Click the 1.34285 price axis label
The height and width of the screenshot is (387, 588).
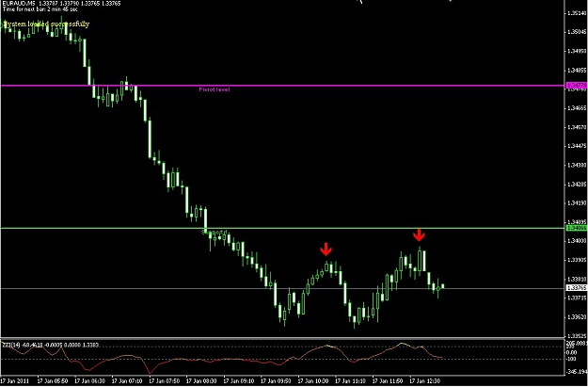coord(577,185)
